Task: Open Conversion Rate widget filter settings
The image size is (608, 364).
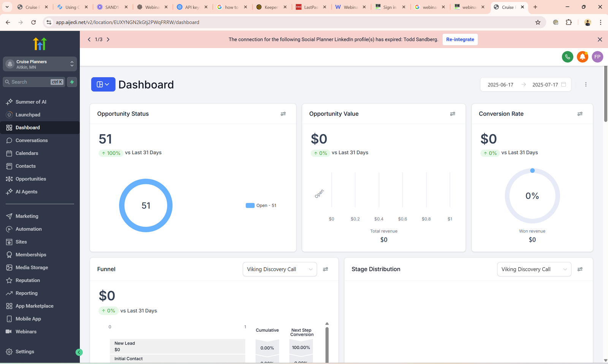Action: 580,114
